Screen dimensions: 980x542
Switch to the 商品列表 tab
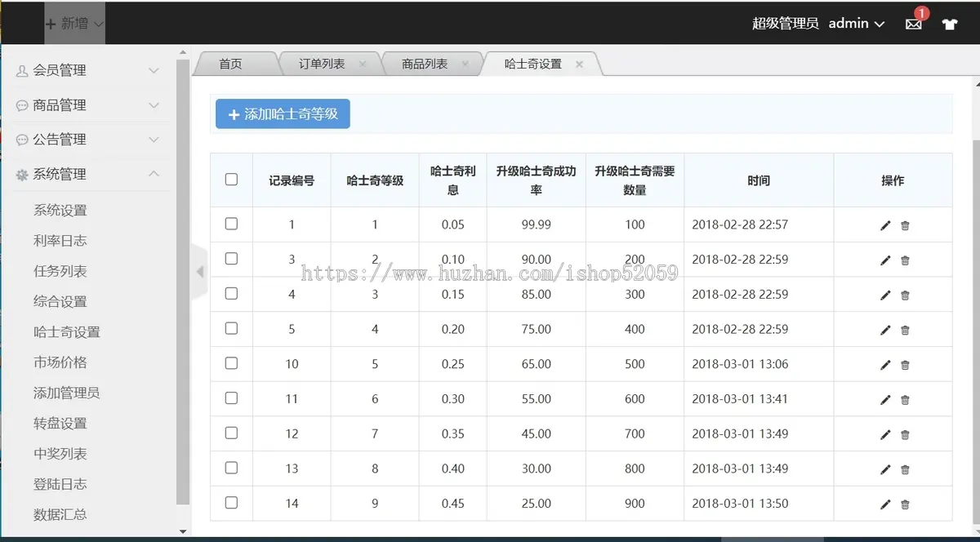(x=425, y=64)
